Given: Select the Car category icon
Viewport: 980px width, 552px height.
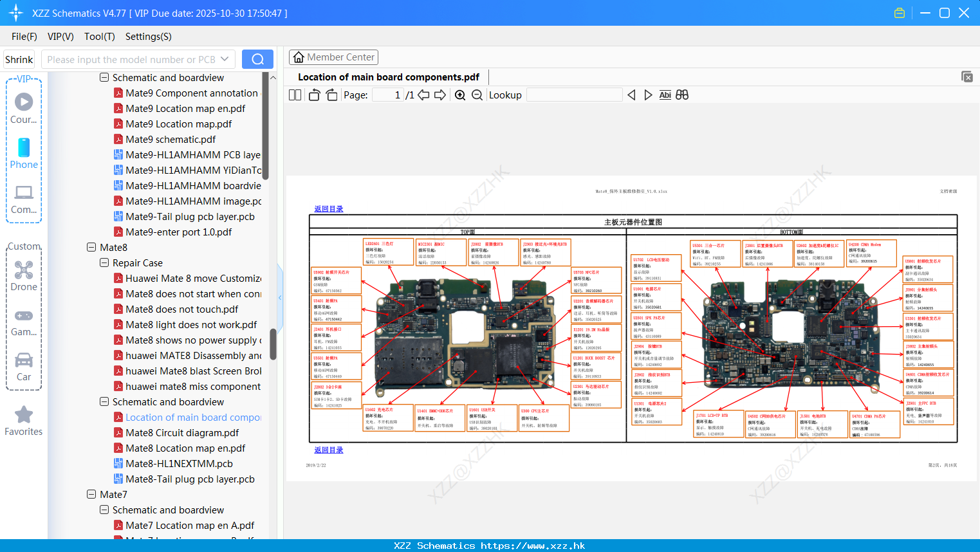Looking at the screenshot, I should click(x=24, y=366).
